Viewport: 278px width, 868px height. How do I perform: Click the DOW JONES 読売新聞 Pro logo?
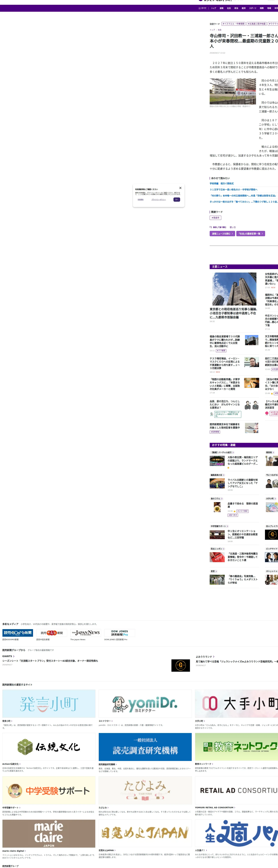click(x=120, y=633)
